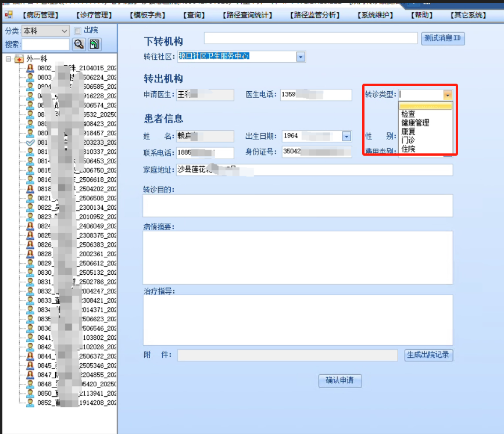Select the blank option in referral type list
Viewport: 504px width, 434px height.
point(426,106)
